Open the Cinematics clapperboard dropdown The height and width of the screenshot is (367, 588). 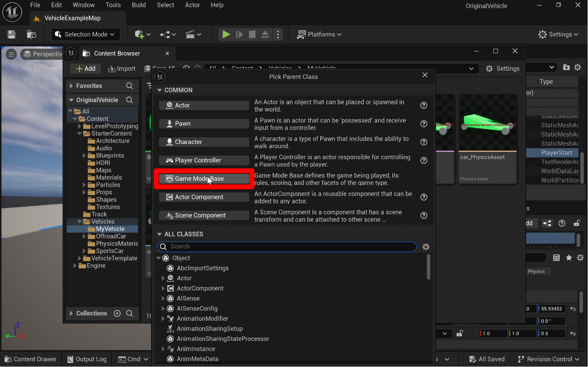coord(193,34)
